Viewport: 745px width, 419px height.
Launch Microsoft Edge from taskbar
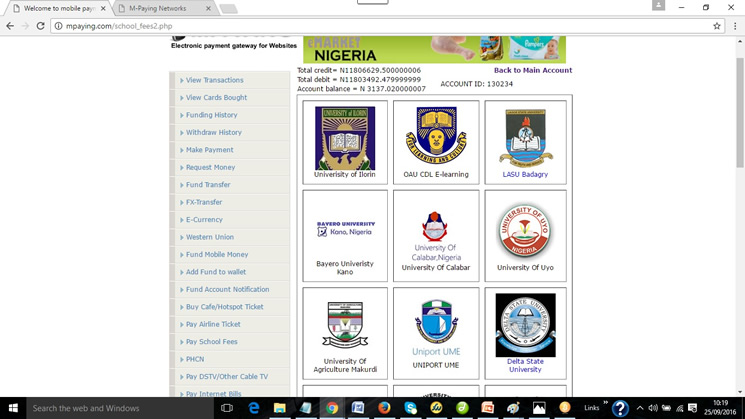pos(254,408)
